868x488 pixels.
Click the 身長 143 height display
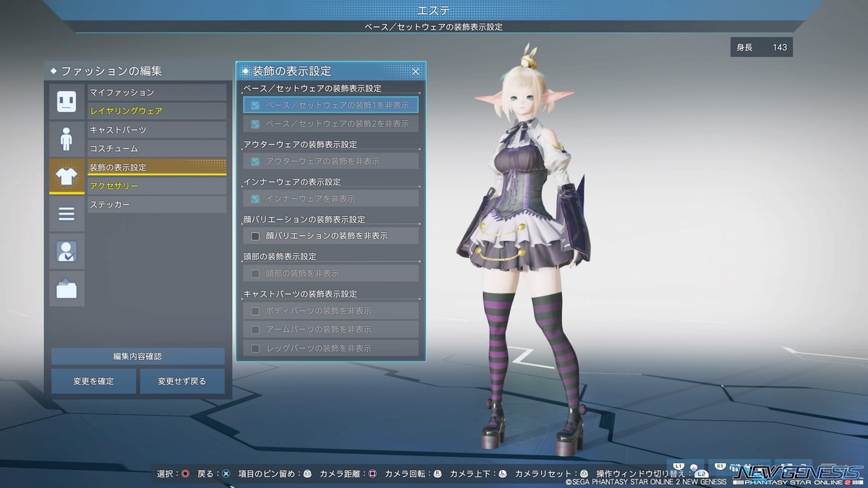(x=762, y=48)
